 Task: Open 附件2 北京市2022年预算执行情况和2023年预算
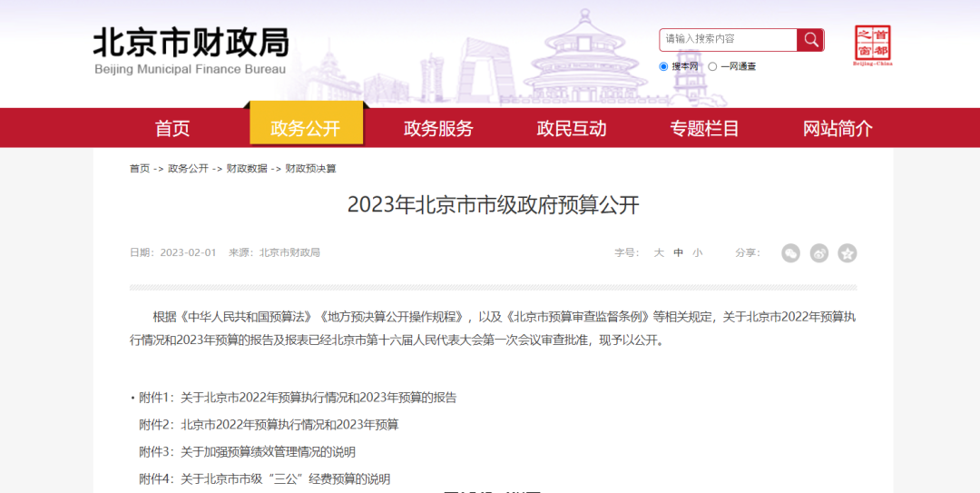click(x=269, y=424)
